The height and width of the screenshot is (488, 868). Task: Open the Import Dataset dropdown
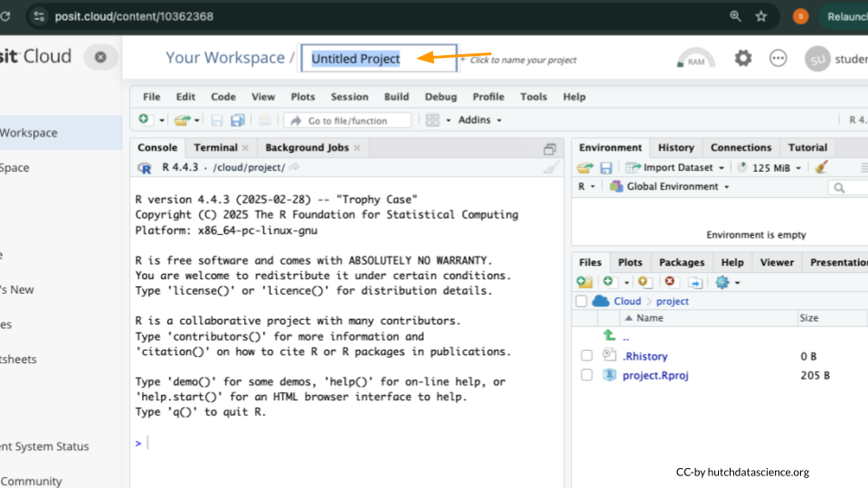pyautogui.click(x=675, y=168)
